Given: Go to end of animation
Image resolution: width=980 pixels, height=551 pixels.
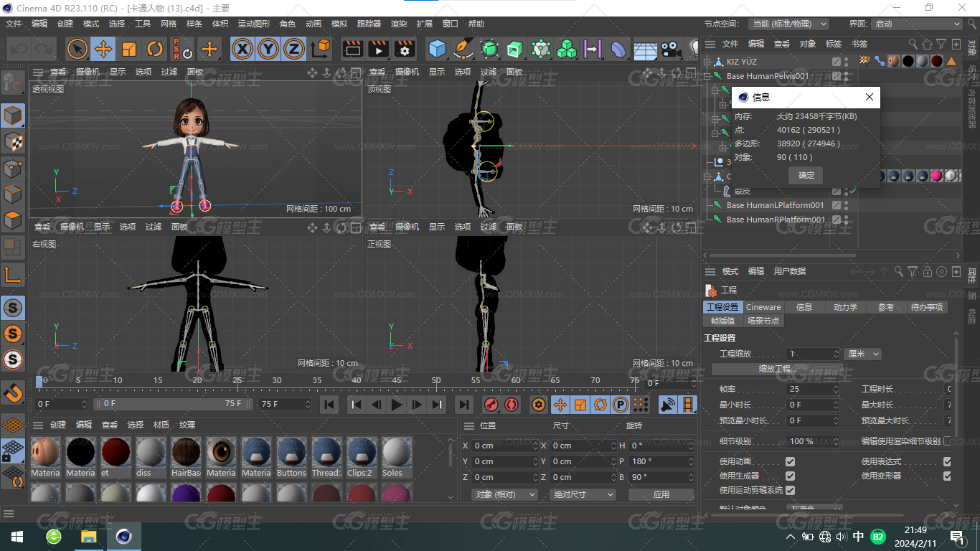Looking at the screenshot, I should [464, 405].
